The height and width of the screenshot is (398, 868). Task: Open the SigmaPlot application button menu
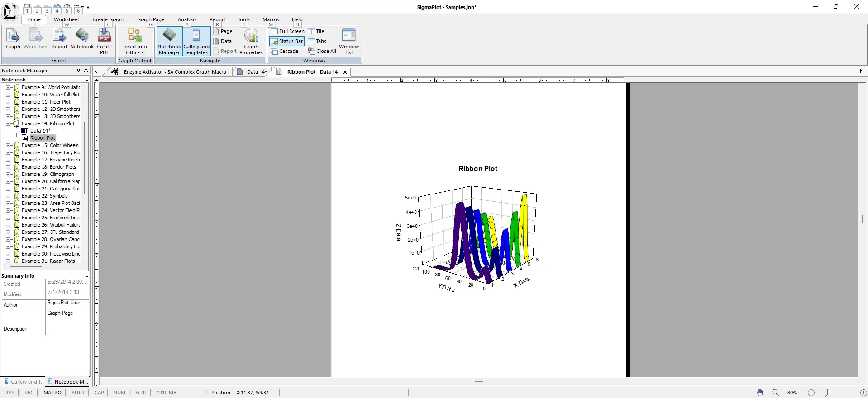10,11
